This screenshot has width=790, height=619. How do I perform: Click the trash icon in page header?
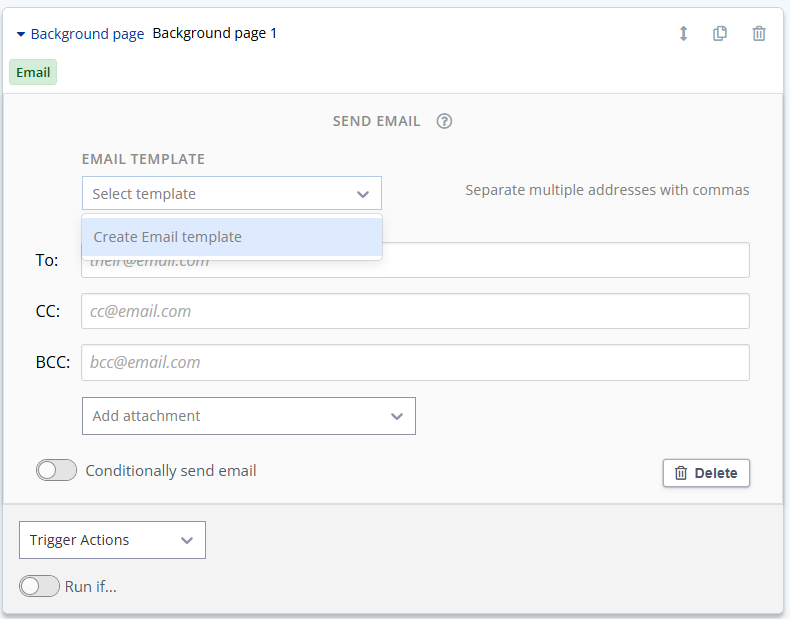pos(759,34)
